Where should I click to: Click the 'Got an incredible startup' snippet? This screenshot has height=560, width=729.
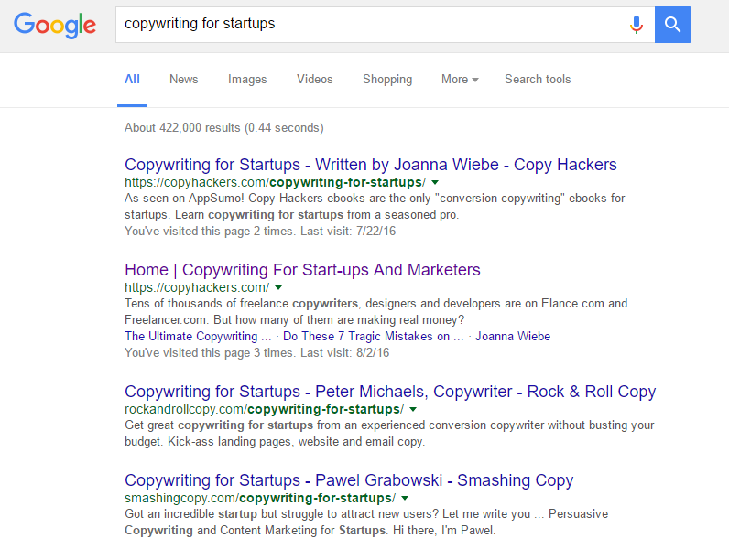pyautogui.click(x=366, y=522)
